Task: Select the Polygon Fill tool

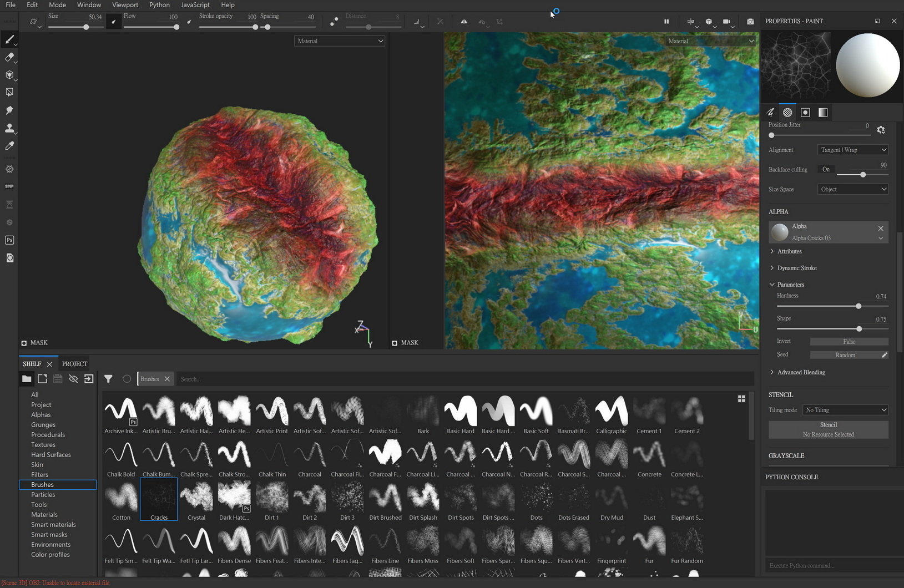Action: tap(9, 92)
